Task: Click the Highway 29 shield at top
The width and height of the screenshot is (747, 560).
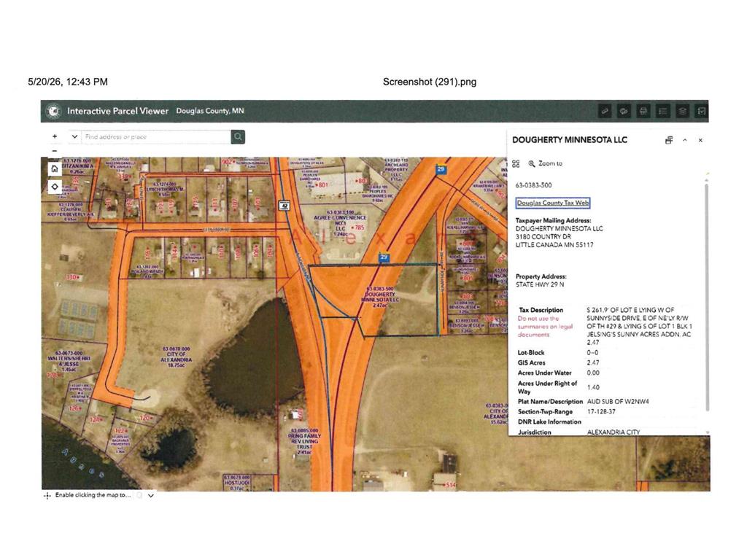Action: pyautogui.click(x=441, y=169)
